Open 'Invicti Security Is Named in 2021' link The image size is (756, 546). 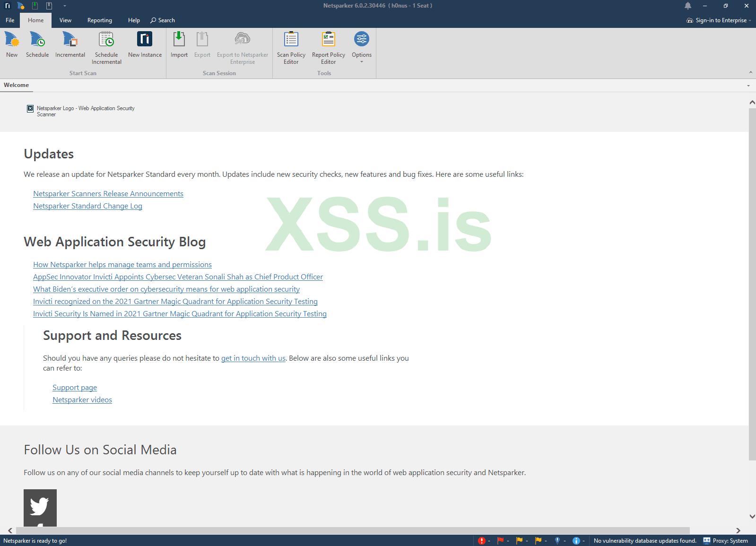click(x=180, y=314)
